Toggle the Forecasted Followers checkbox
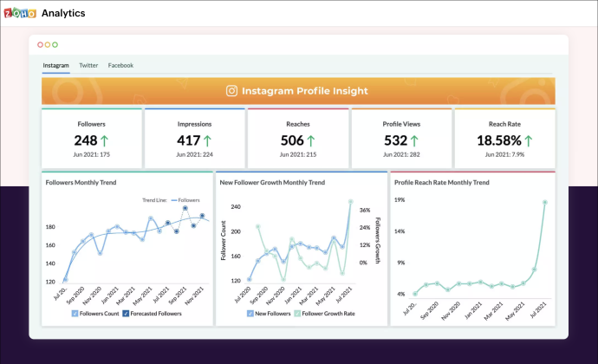 126,314
